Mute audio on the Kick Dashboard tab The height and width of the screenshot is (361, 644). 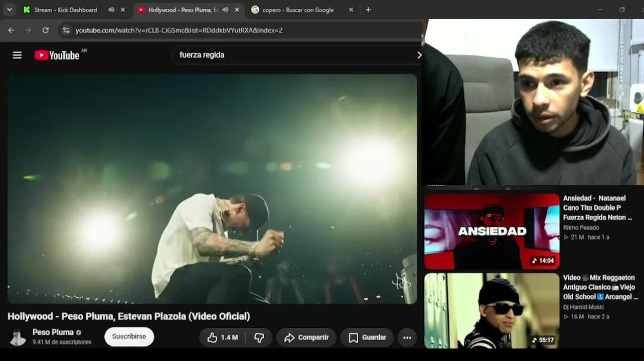click(111, 10)
